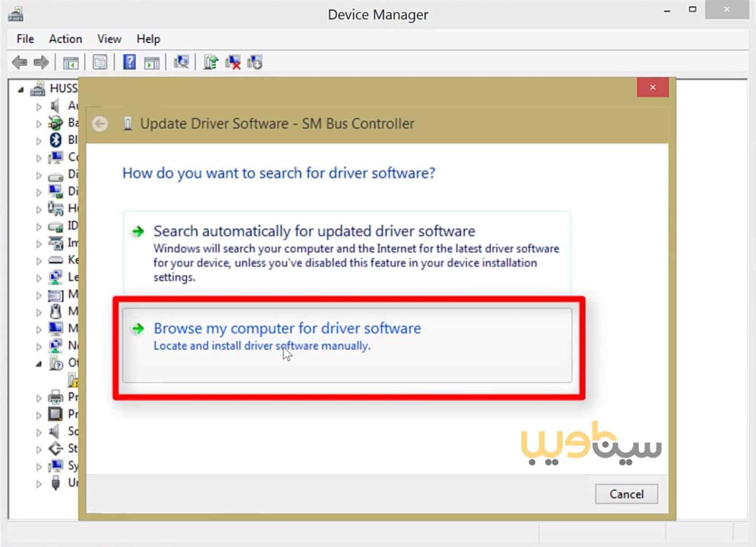Expand the Bluetooth category in the device tree

39,140
